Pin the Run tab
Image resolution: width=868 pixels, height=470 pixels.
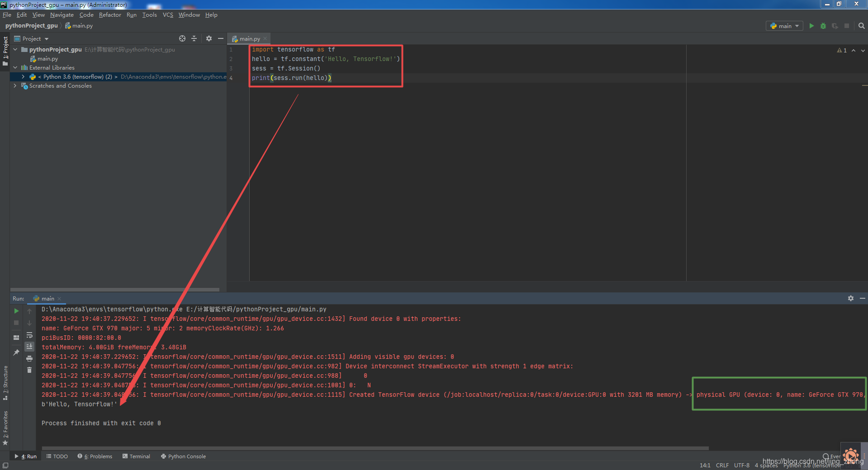(16, 352)
